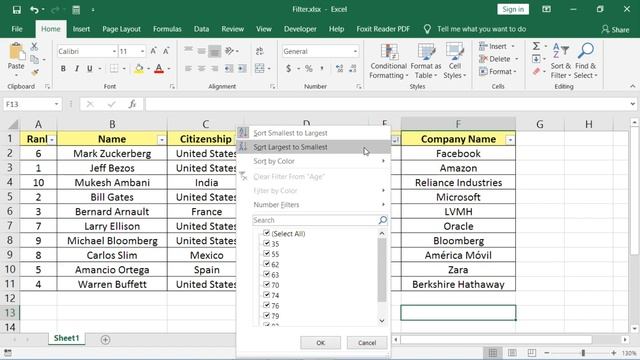Toggle Italic formatting

(x=76, y=69)
